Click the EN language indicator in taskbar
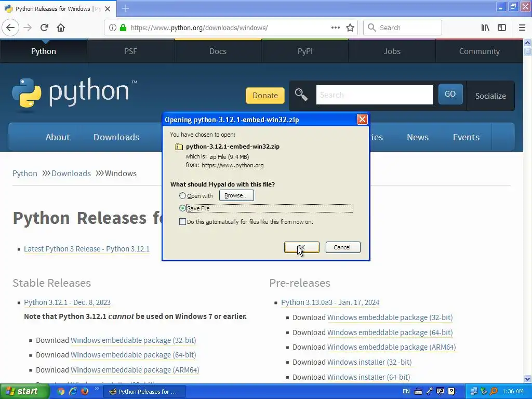Image resolution: width=532 pixels, height=399 pixels. (406, 392)
